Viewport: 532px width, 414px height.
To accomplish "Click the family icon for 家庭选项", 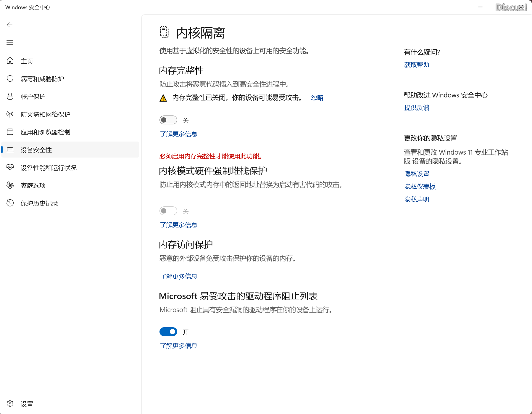I will click(x=10, y=185).
